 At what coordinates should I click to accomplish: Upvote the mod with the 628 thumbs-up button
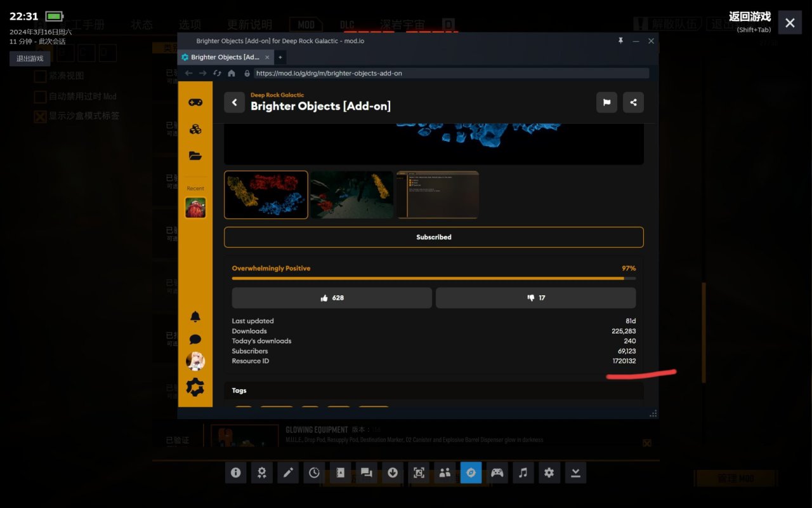(x=332, y=298)
